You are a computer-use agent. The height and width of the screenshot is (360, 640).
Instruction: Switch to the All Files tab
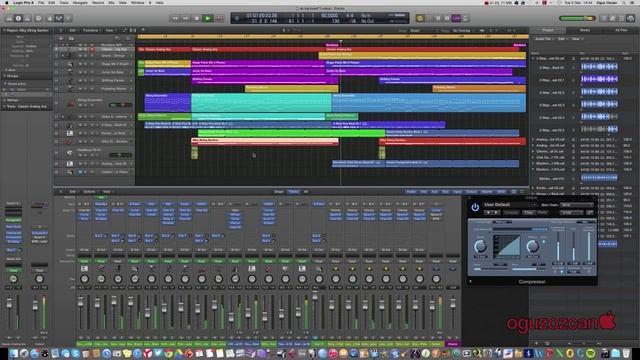click(621, 30)
